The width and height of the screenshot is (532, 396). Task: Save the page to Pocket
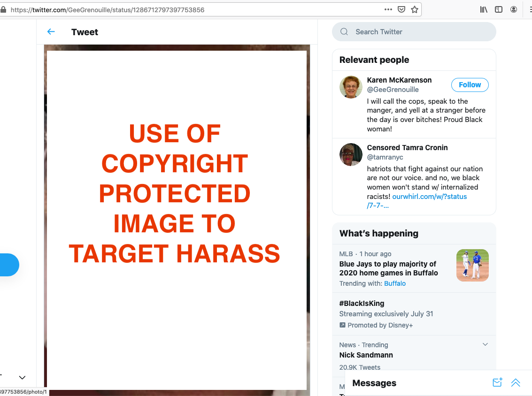tap(401, 9)
